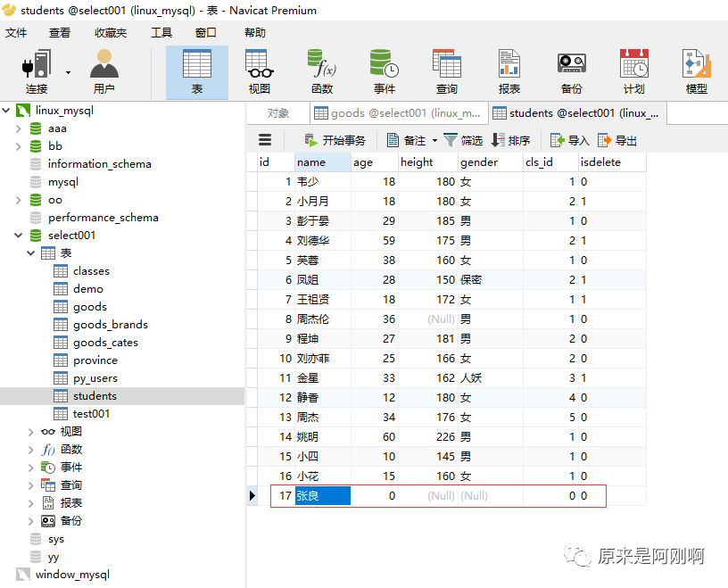Click the 函数 (Function) toolbar icon
The image size is (728, 588).
pos(322,72)
